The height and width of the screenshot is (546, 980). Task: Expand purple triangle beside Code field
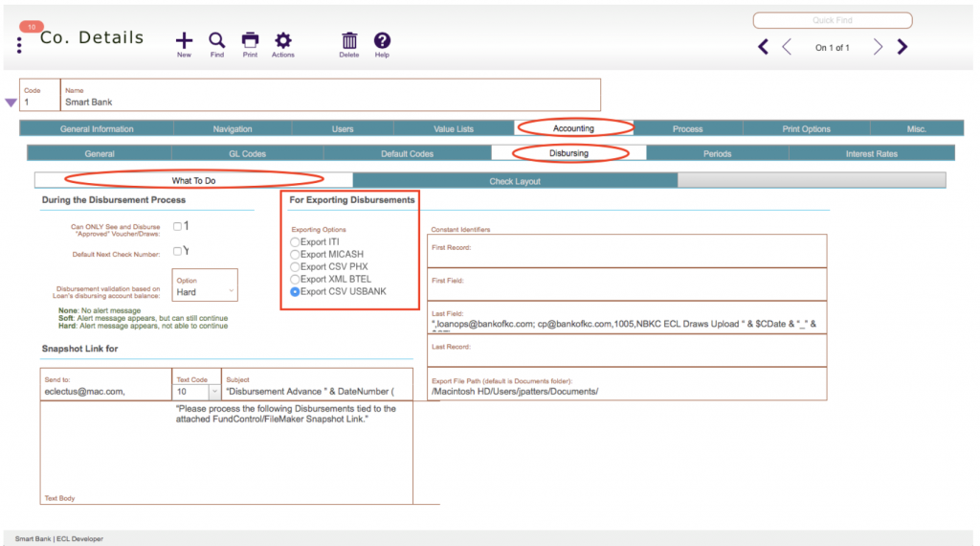pyautogui.click(x=11, y=102)
